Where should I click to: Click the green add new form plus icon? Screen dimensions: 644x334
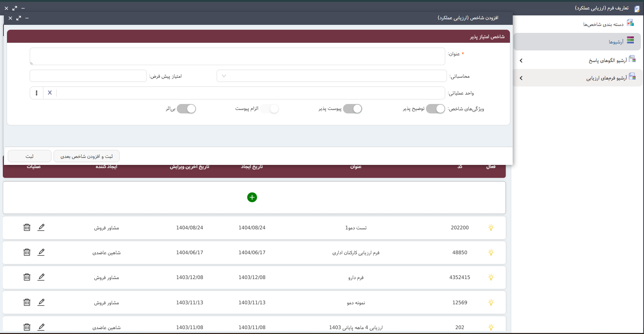(x=252, y=197)
